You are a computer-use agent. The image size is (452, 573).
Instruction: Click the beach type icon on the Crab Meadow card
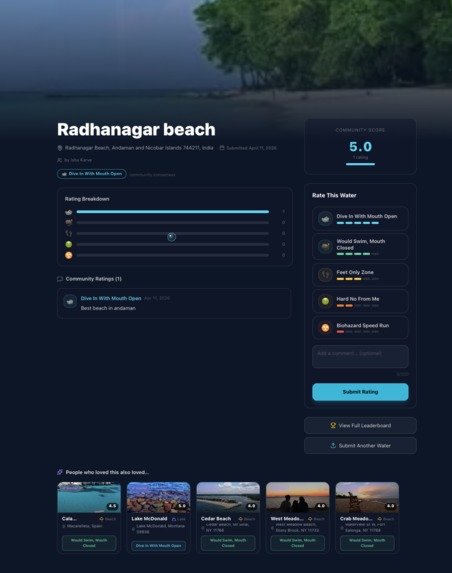tap(380, 519)
